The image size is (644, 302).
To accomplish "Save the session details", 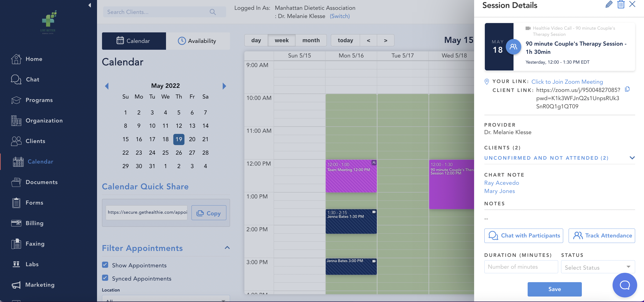I will tap(555, 289).
